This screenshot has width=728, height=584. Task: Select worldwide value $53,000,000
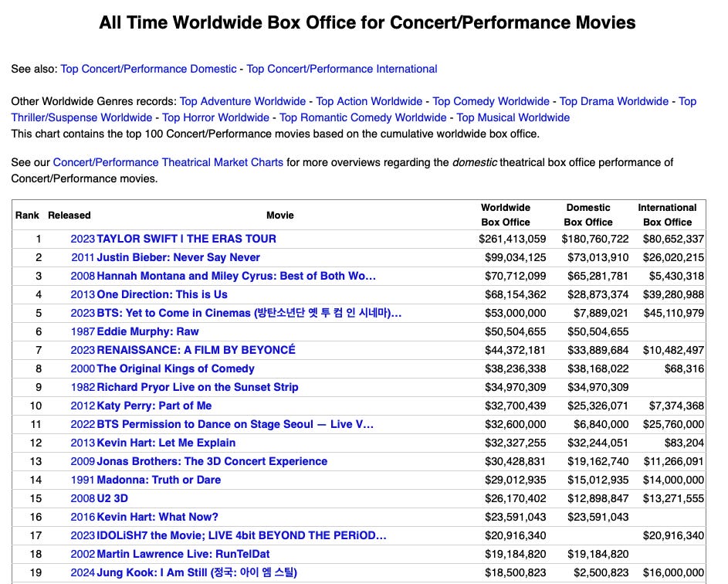(516, 313)
